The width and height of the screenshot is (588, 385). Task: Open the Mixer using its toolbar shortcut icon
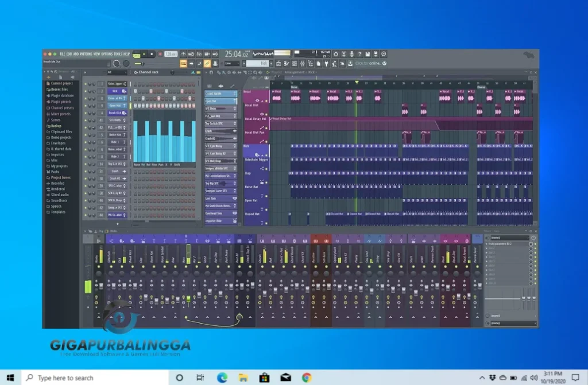click(x=303, y=63)
